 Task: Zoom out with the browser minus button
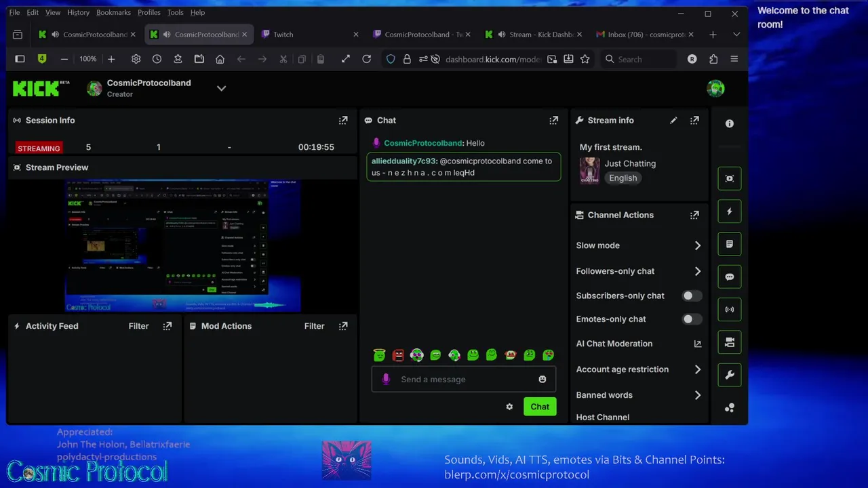pos(64,59)
